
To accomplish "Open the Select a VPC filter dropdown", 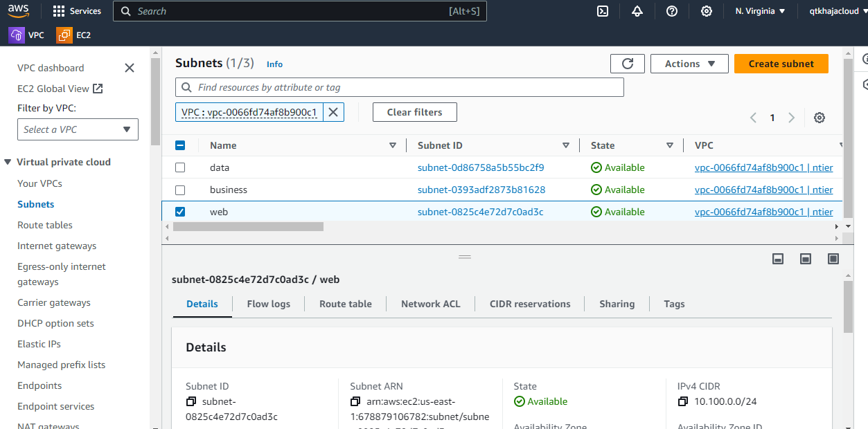I will (78, 129).
